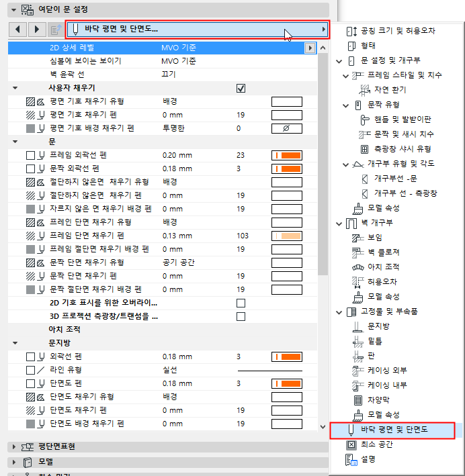465x476 pixels.
Task: Click the 핸들 및 발받이판 handle icon
Action: click(x=364, y=120)
